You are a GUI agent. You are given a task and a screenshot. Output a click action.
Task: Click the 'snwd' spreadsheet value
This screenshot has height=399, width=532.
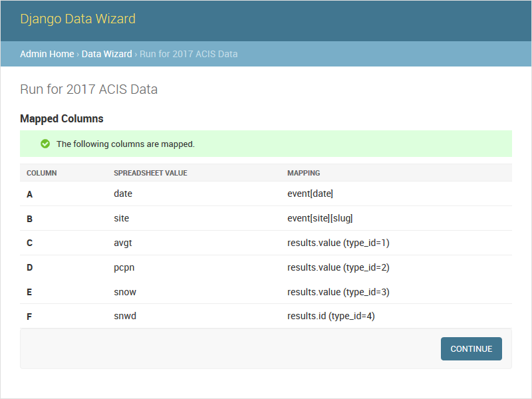click(x=125, y=317)
